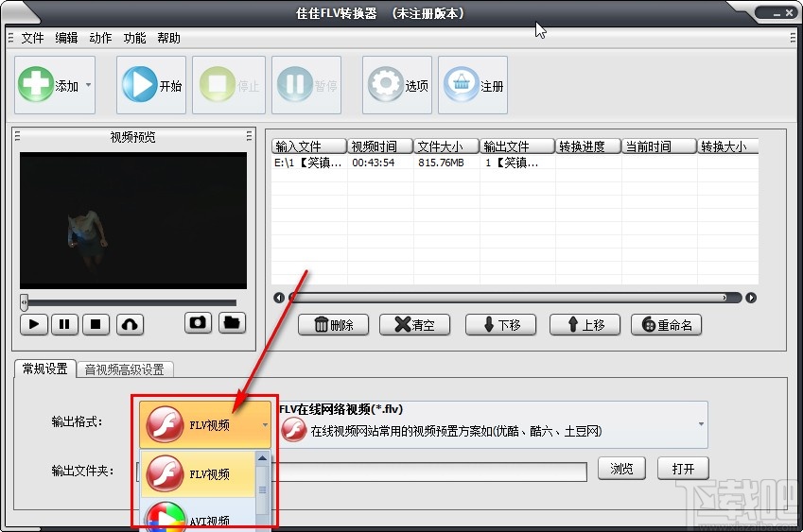Click the video preview seek slider
This screenshot has width=803, height=532.
[130, 302]
